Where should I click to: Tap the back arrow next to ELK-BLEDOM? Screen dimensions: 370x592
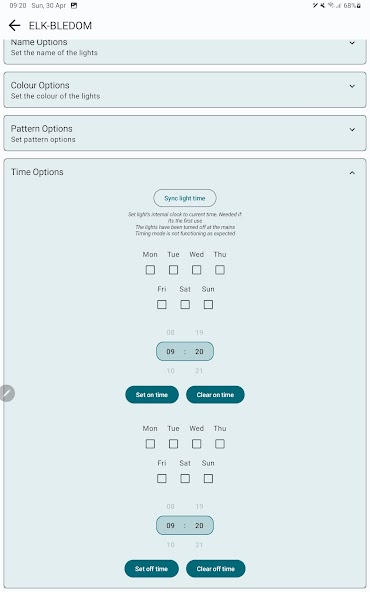[14, 26]
